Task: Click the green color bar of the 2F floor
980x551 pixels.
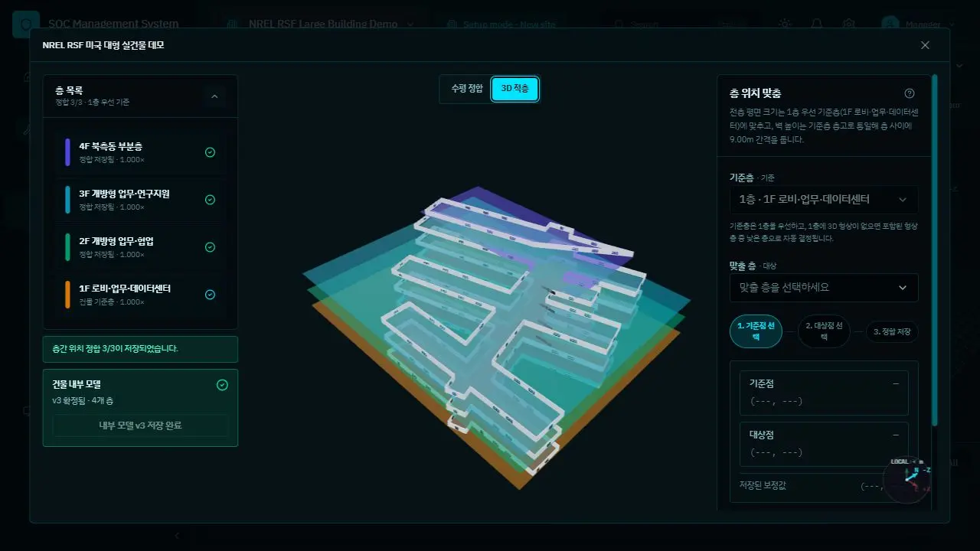Action: (x=67, y=247)
